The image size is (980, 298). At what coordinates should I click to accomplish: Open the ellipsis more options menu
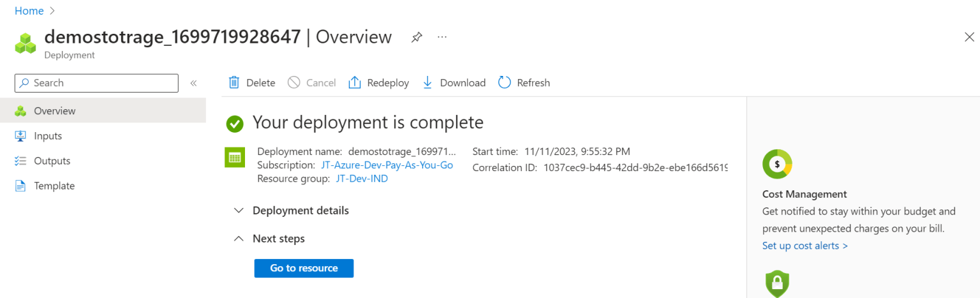coord(442,38)
